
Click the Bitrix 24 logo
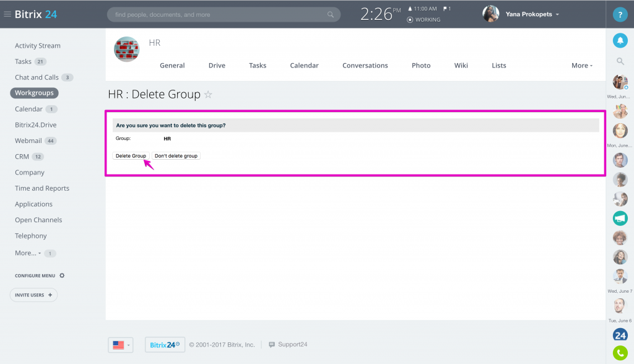[35, 14]
